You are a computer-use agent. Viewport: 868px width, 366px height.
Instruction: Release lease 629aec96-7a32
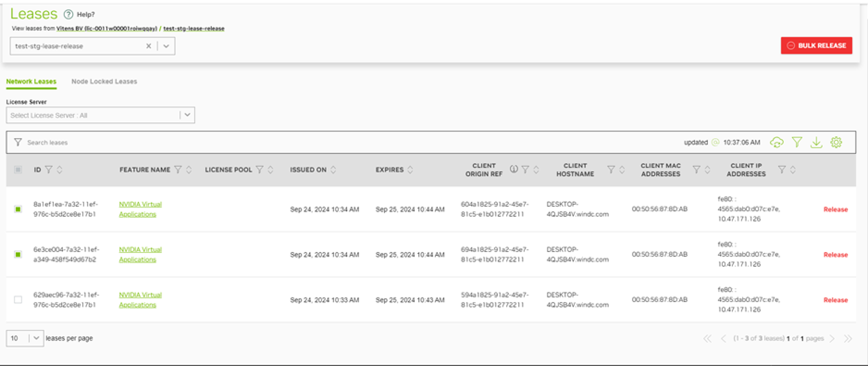click(836, 300)
